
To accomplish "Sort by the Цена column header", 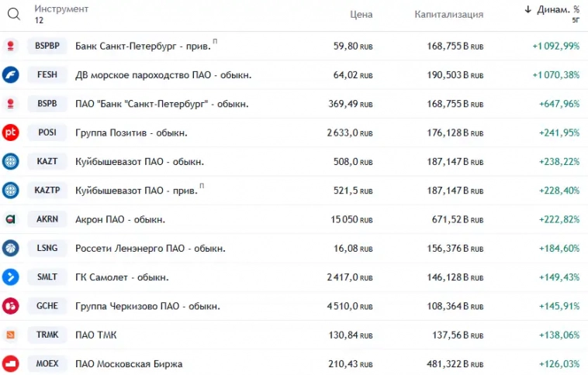I will click(x=361, y=14).
